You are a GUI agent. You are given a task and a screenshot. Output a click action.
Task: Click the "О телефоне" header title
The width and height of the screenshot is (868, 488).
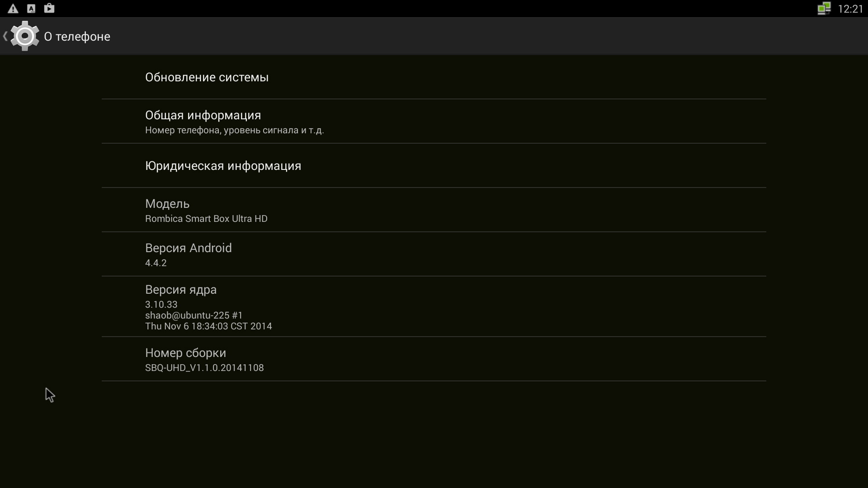[x=77, y=37]
